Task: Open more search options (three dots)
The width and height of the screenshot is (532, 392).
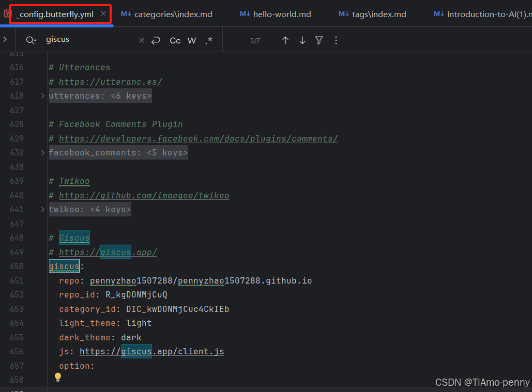Action: tap(336, 40)
